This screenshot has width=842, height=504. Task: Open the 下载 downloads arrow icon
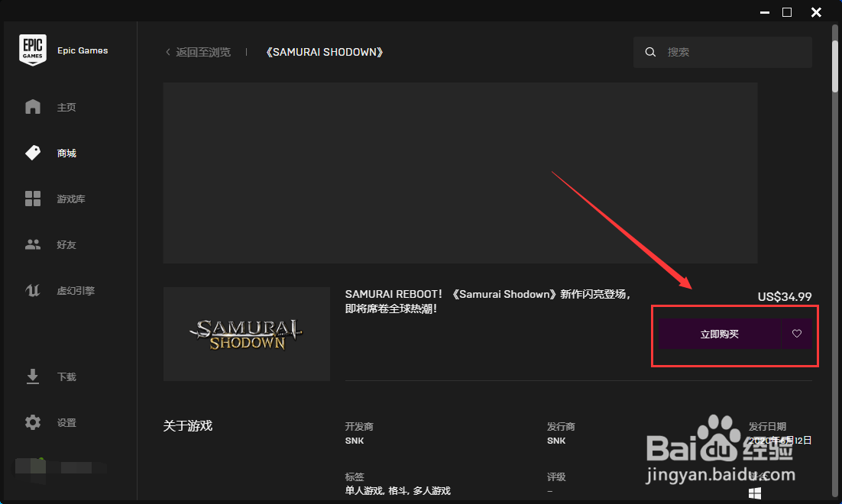[33, 376]
